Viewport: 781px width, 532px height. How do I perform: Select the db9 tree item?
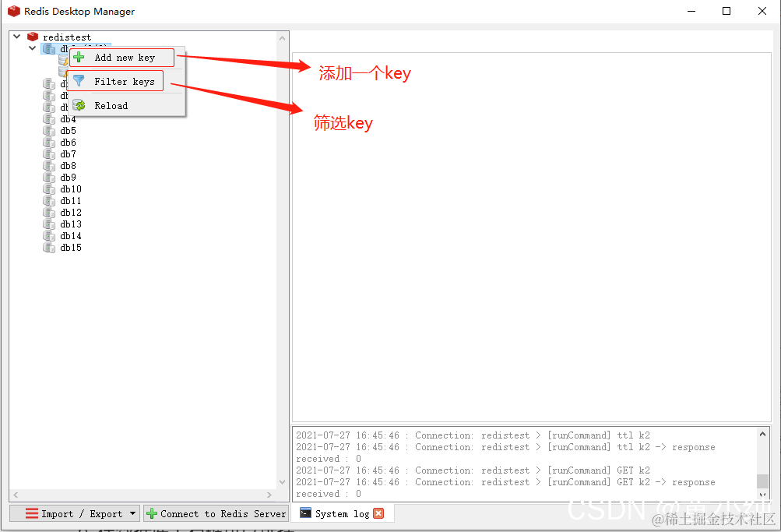click(x=68, y=178)
